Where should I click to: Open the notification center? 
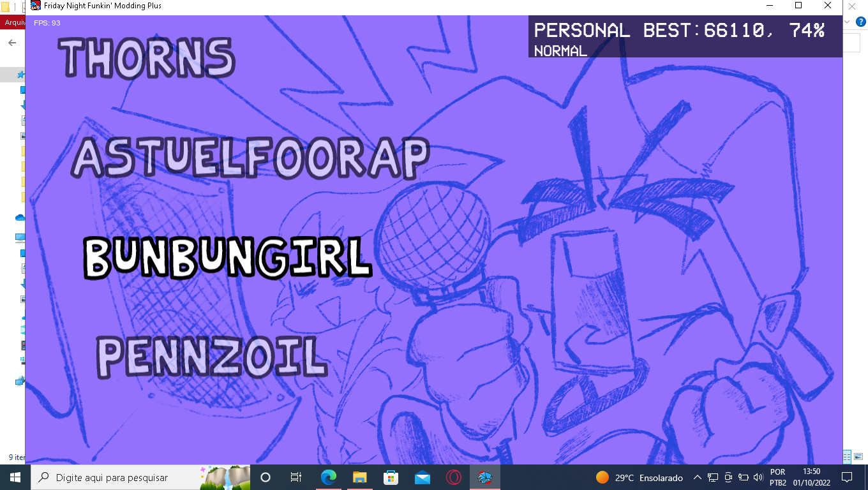pyautogui.click(x=847, y=477)
